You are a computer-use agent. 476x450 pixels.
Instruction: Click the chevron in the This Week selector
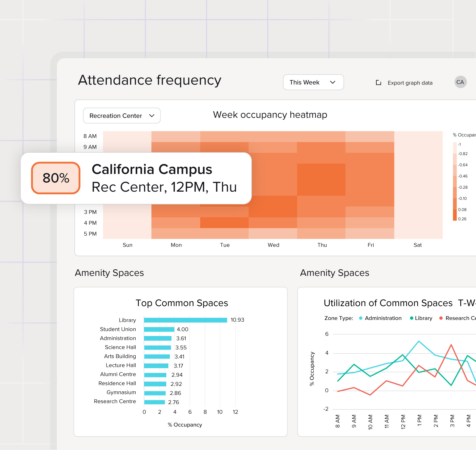pyautogui.click(x=333, y=82)
